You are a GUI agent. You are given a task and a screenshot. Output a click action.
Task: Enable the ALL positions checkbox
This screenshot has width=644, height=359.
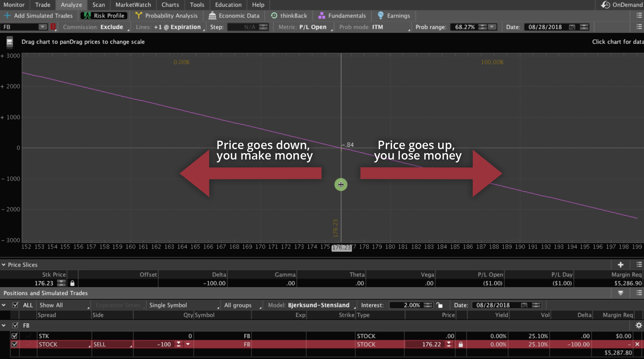coord(14,305)
